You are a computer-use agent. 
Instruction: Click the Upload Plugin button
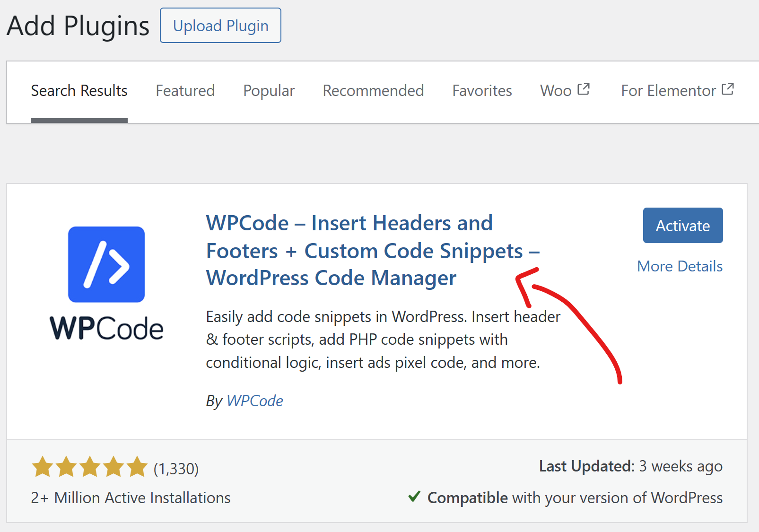click(220, 26)
